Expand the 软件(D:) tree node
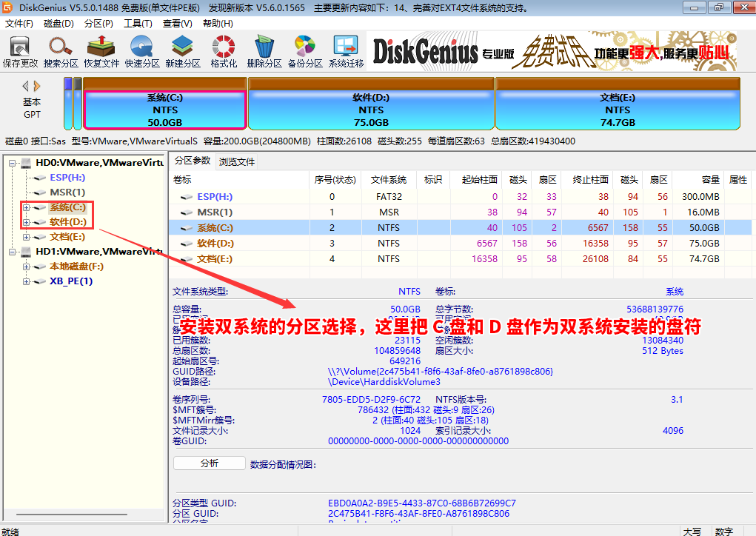The image size is (756, 536). 27,222
